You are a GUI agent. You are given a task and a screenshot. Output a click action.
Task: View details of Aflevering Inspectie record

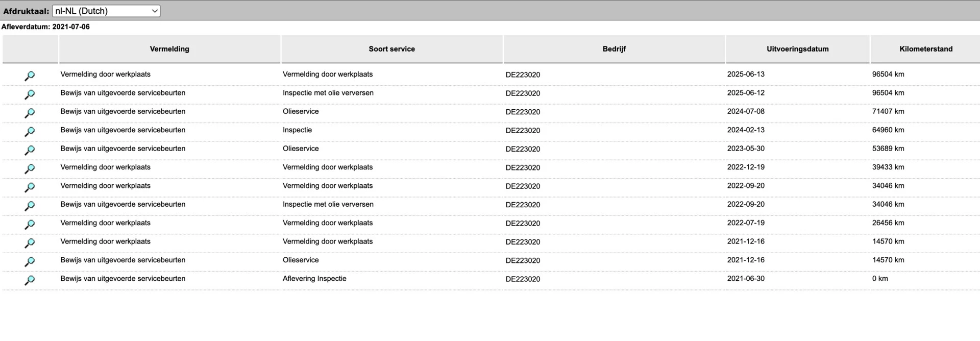pos(30,280)
